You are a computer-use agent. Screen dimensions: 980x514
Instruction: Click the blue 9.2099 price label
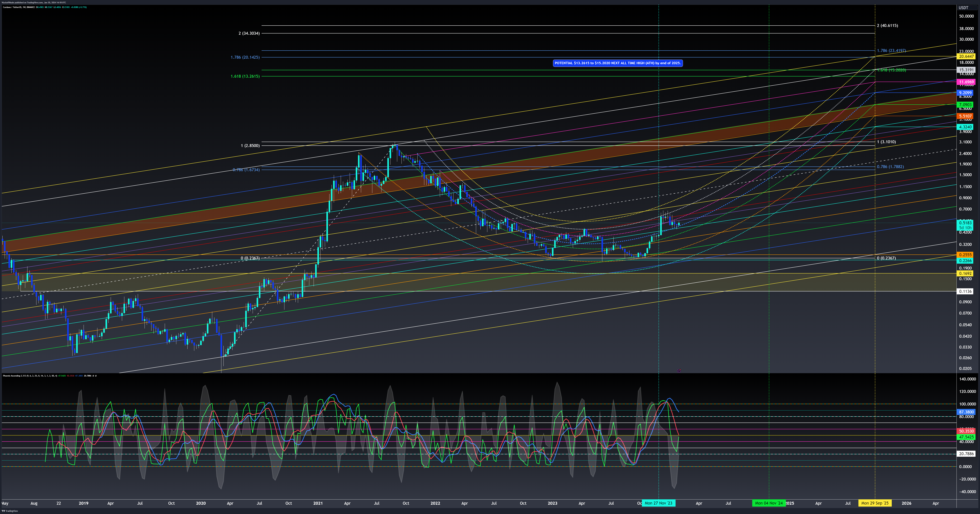coord(965,93)
